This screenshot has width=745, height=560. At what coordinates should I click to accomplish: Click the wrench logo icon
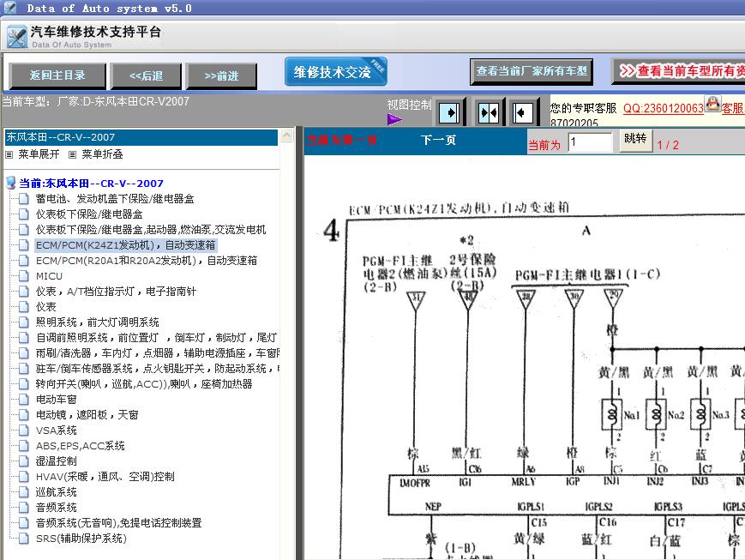pos(16,37)
